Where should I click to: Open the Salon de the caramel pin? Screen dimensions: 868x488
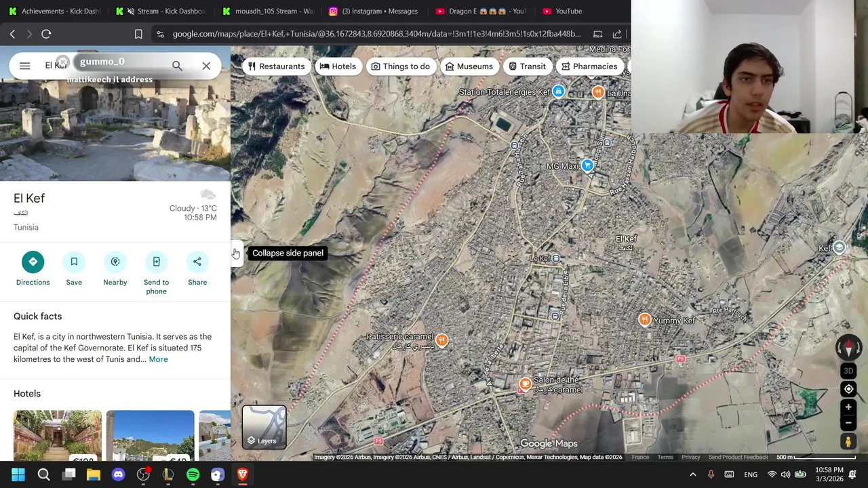[x=525, y=384]
